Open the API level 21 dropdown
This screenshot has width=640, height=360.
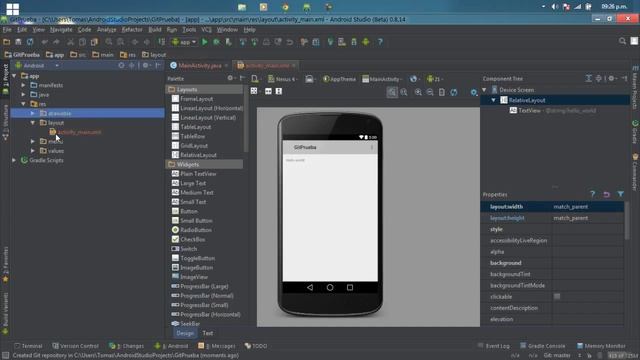point(435,79)
